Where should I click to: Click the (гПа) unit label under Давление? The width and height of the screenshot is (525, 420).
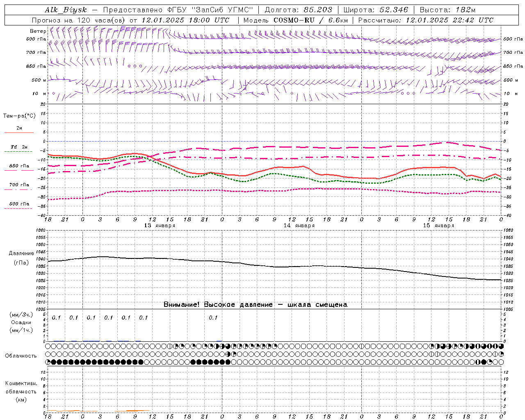[21, 262]
